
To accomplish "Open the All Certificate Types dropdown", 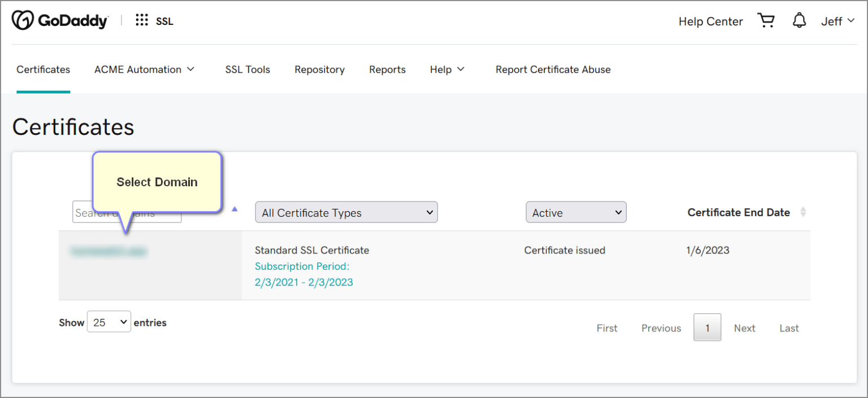I will click(x=346, y=212).
